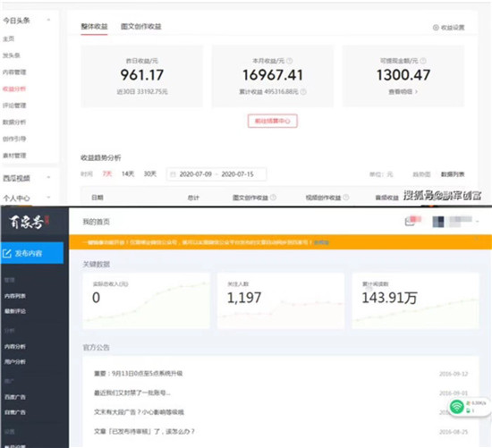492x448 pixels.
Task: Switch to the 图文创作收益 tab
Action: click(x=140, y=27)
